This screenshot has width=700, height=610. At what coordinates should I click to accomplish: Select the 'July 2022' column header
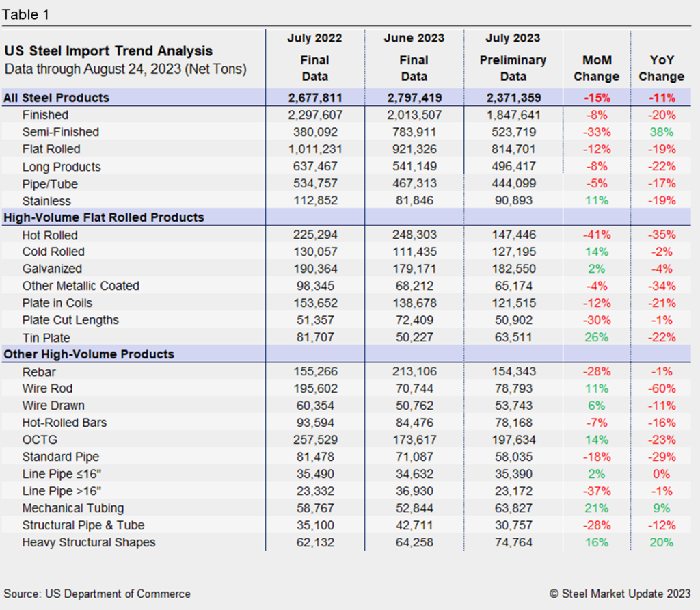(x=314, y=38)
